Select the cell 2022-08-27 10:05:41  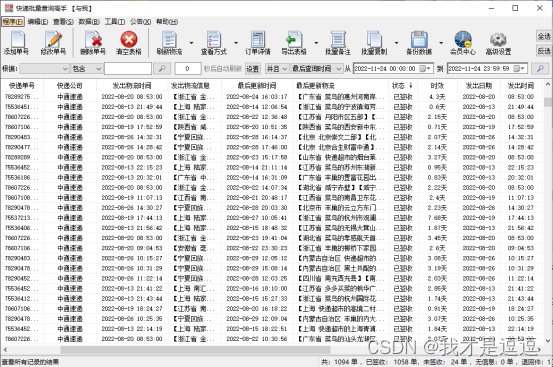tap(257, 218)
